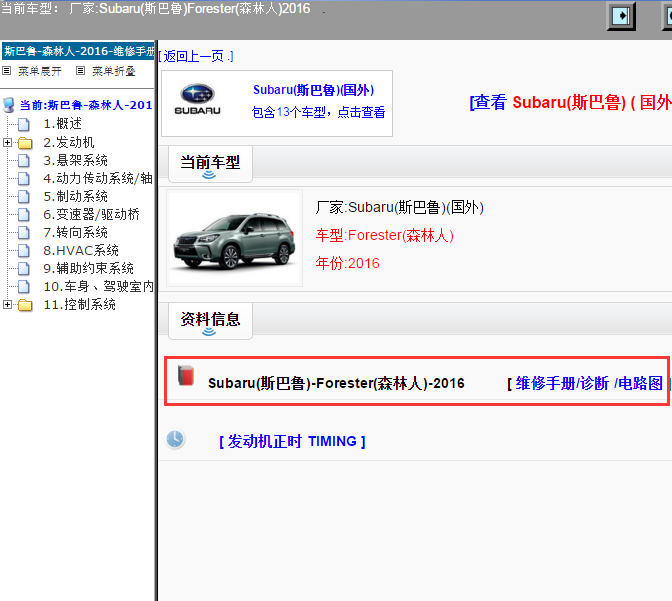Click the 当前:斯巴鲁-森林人 root node
The width and height of the screenshot is (672, 601).
coord(86,105)
